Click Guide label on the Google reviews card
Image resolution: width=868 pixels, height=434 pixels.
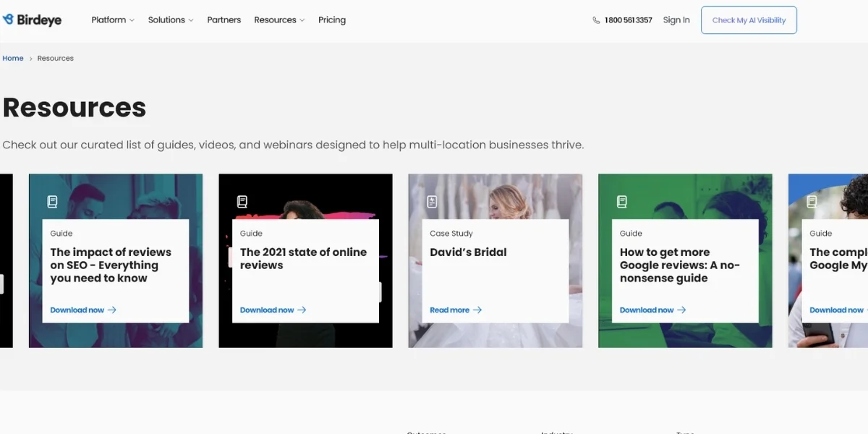tap(631, 234)
